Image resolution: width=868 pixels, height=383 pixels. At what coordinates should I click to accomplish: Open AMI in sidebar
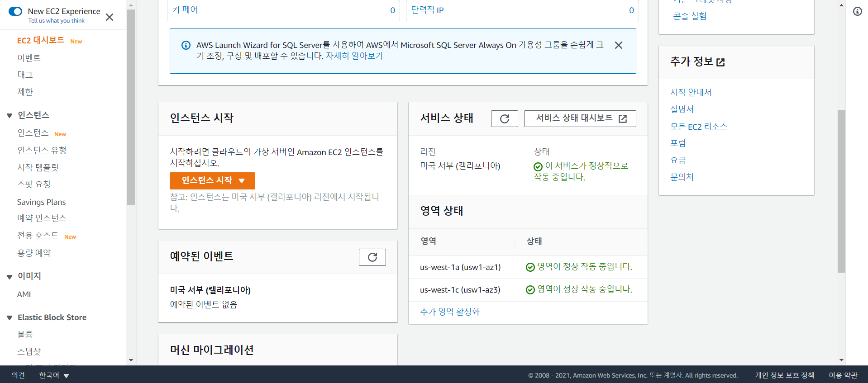(x=24, y=294)
